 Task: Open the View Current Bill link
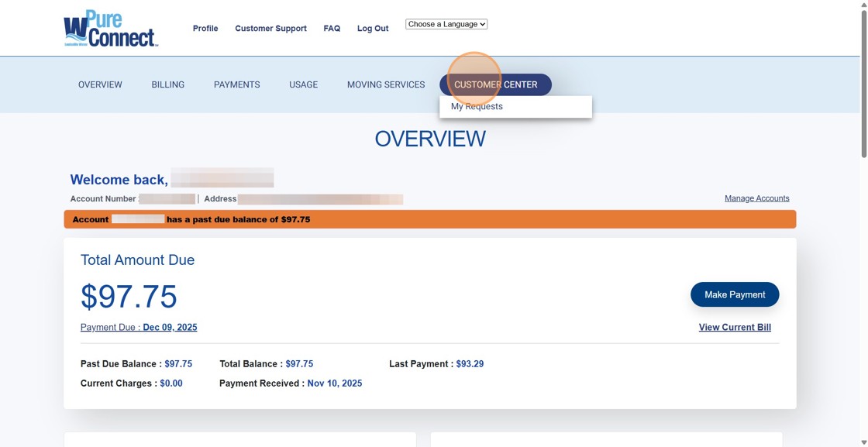click(735, 328)
